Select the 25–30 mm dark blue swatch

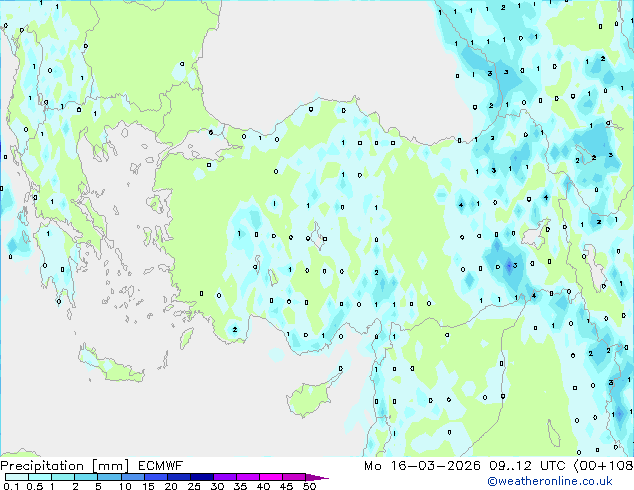click(x=201, y=477)
